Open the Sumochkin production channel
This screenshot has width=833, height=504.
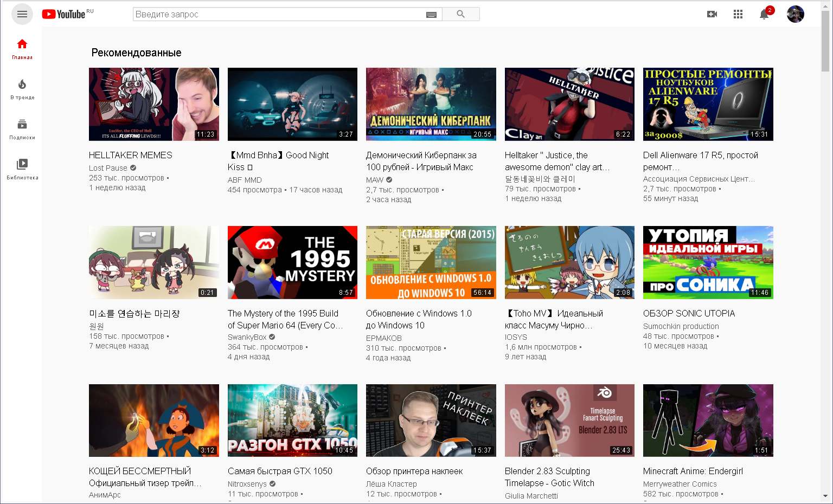681,326
